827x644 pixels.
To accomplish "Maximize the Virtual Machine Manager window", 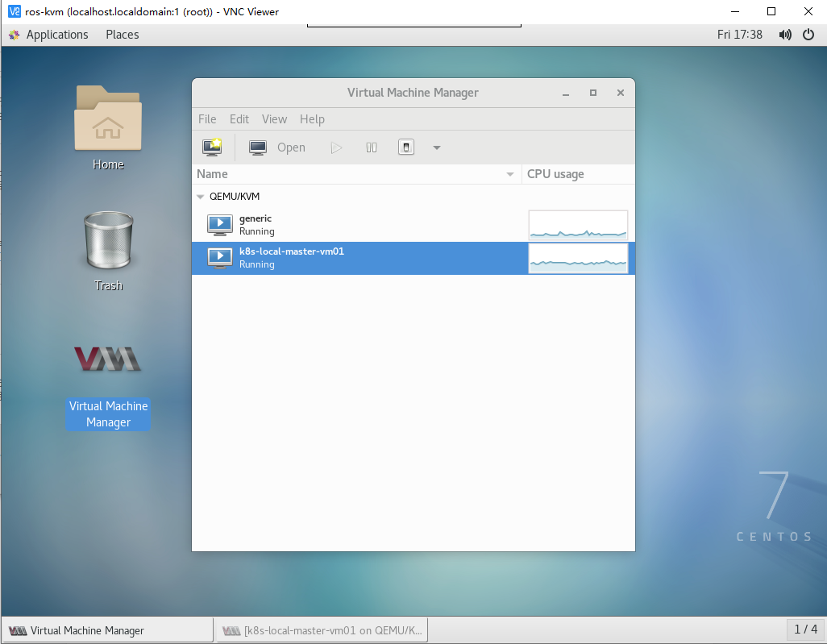I will (593, 93).
